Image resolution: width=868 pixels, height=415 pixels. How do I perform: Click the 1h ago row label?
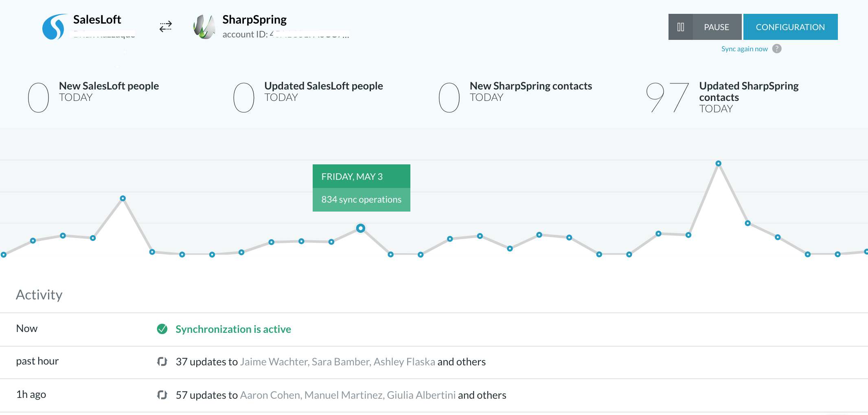(x=31, y=395)
